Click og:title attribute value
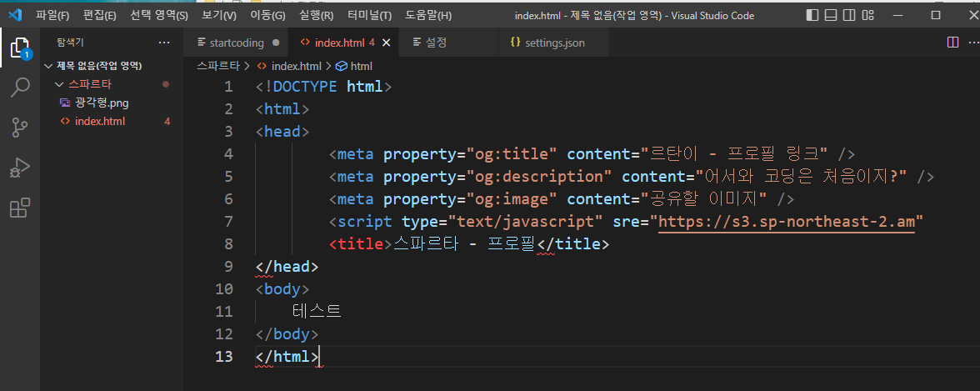The image size is (980, 391). tap(512, 154)
